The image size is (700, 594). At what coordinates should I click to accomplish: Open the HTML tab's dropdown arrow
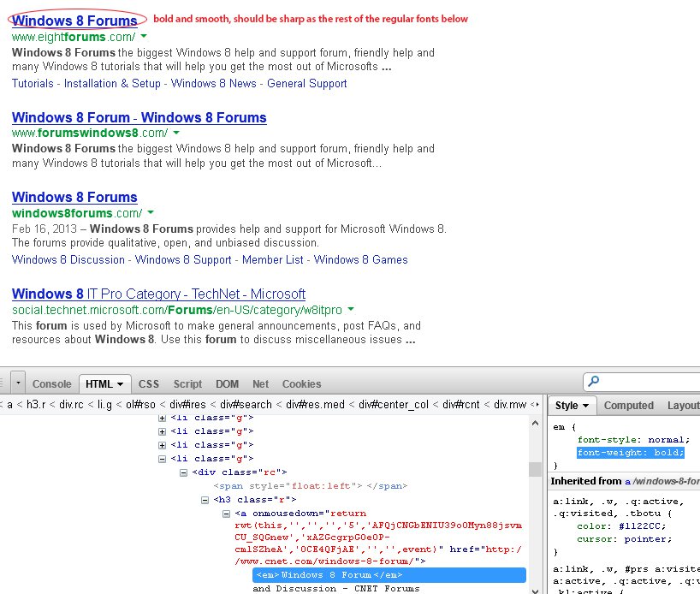click(x=120, y=384)
